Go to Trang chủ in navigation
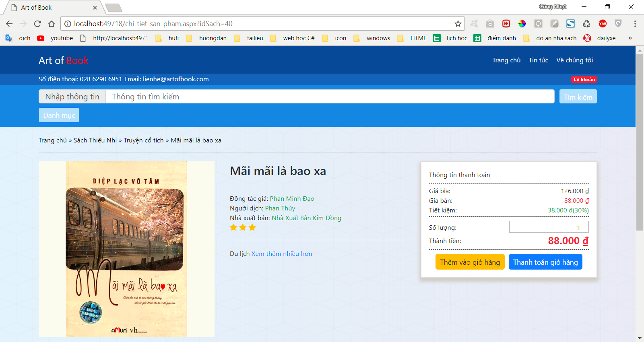644x342 pixels. 506,60
